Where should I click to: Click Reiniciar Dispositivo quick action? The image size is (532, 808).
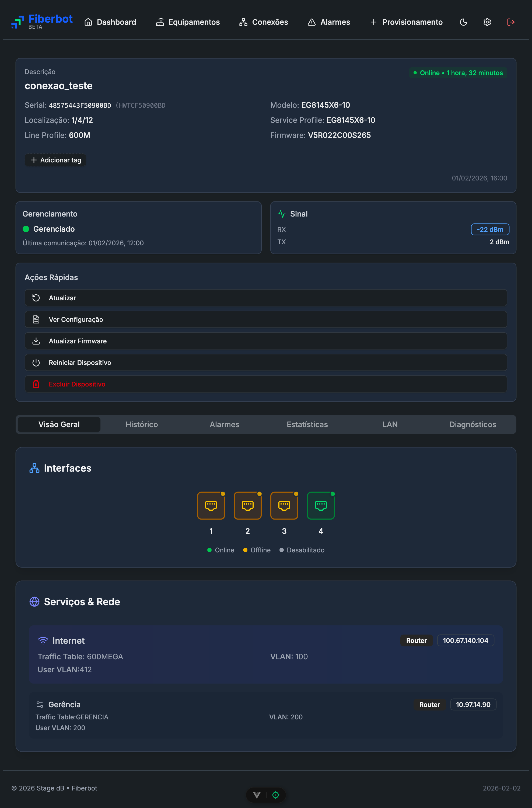point(266,362)
